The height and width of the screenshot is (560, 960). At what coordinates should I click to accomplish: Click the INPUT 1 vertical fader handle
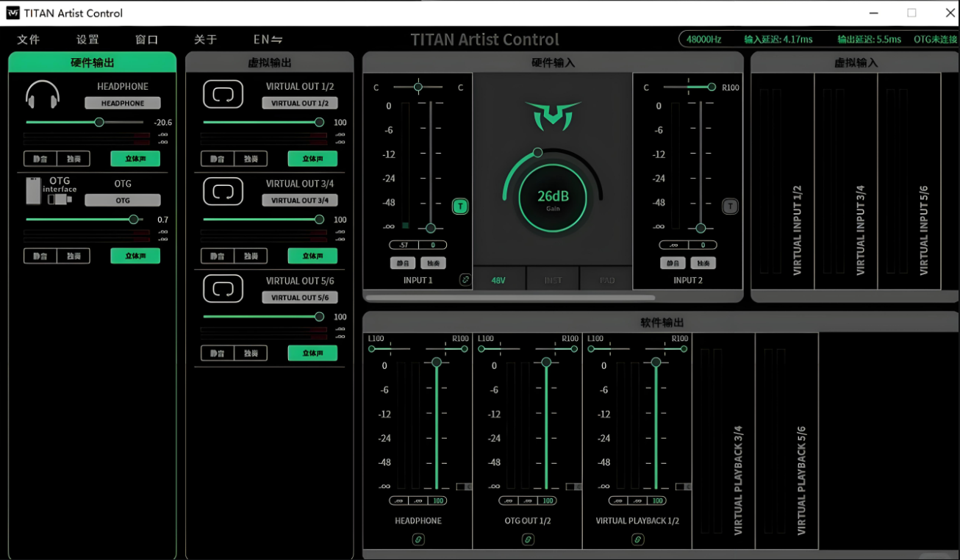[431, 229]
